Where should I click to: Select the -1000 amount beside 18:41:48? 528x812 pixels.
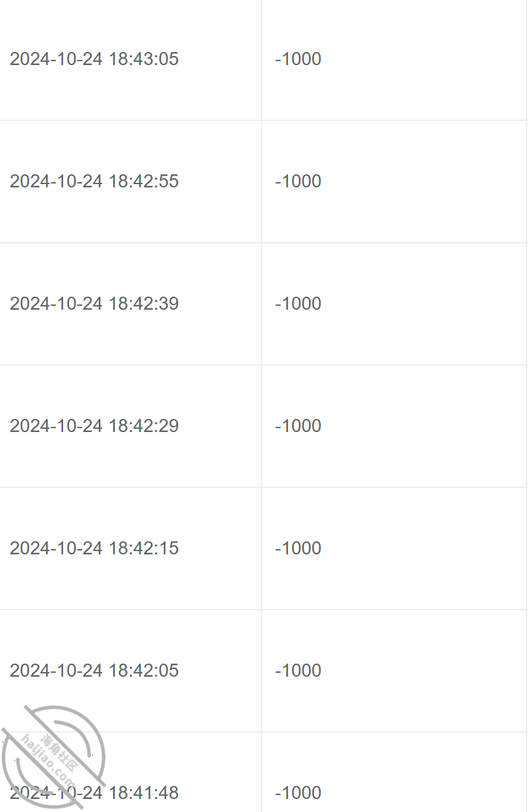pos(298,792)
